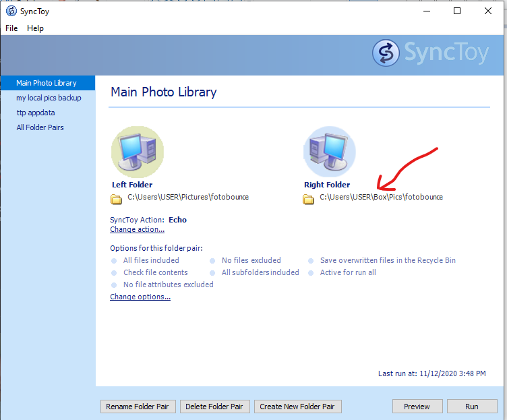Click the SyncToy title bar app icon
Screen dimensions: 507x420
11,11
